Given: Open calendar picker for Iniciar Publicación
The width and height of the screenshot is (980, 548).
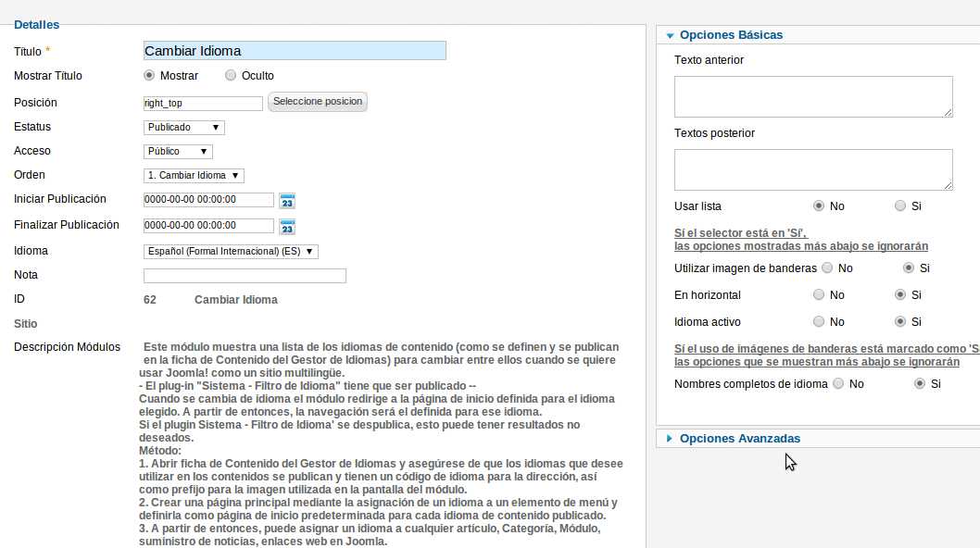Looking at the screenshot, I should point(287,201).
